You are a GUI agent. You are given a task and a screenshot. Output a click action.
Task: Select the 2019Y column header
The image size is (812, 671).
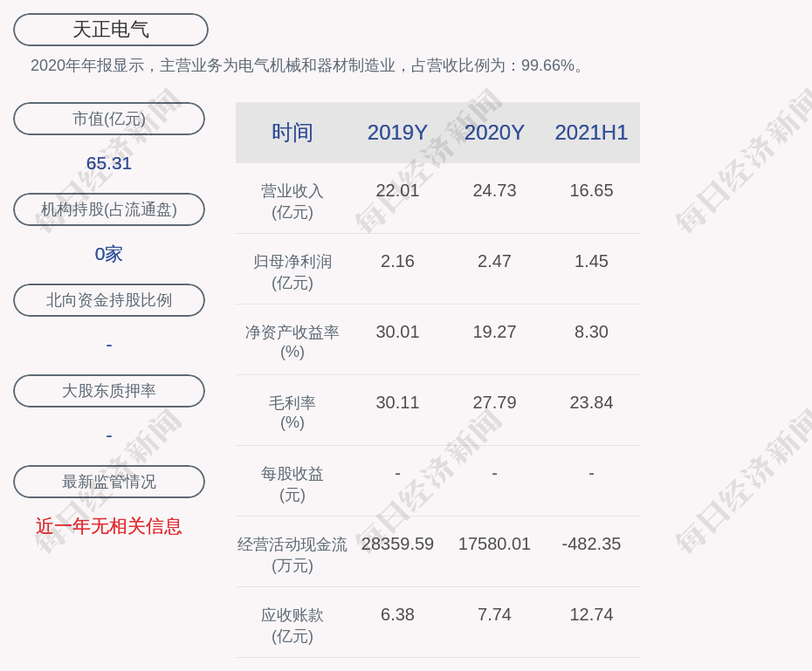coord(397,133)
